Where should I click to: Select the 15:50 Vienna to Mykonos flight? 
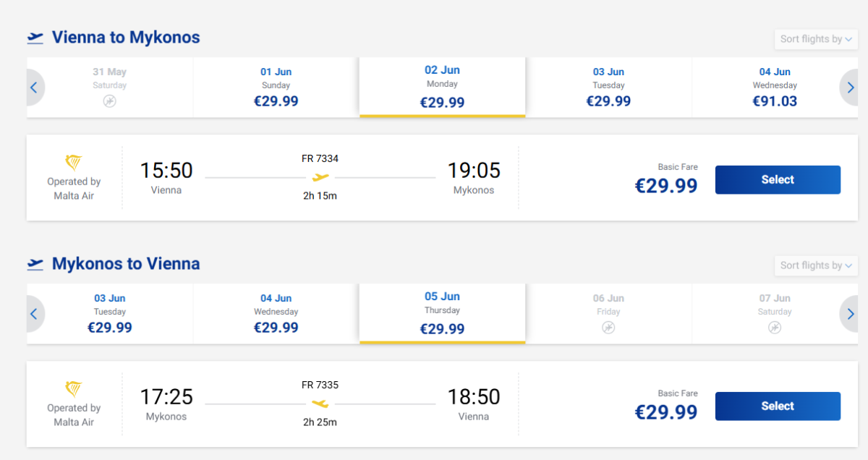tap(778, 180)
